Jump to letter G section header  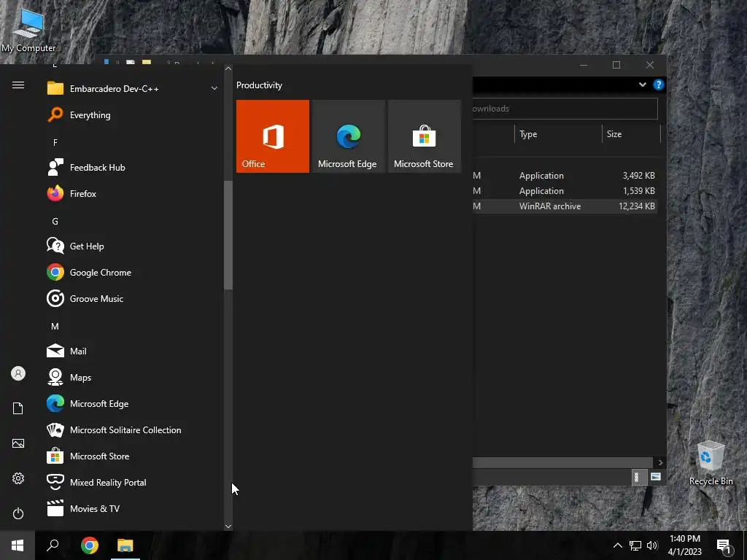pos(55,222)
